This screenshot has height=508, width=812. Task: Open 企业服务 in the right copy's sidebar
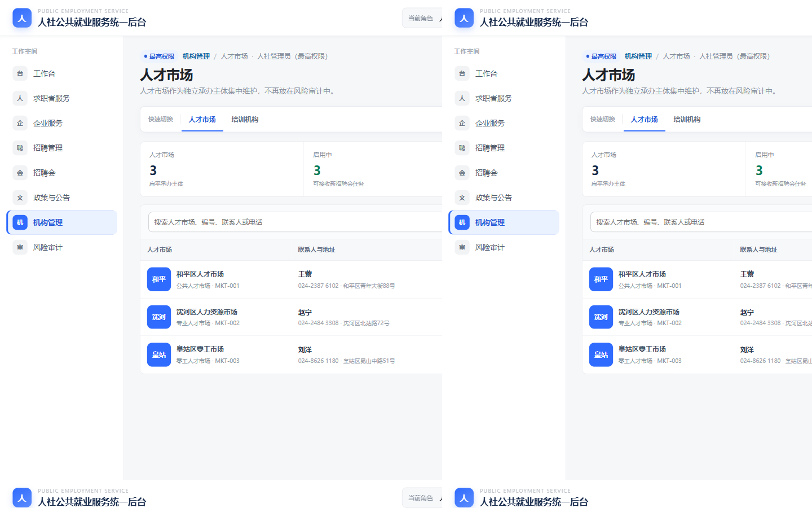(504, 123)
